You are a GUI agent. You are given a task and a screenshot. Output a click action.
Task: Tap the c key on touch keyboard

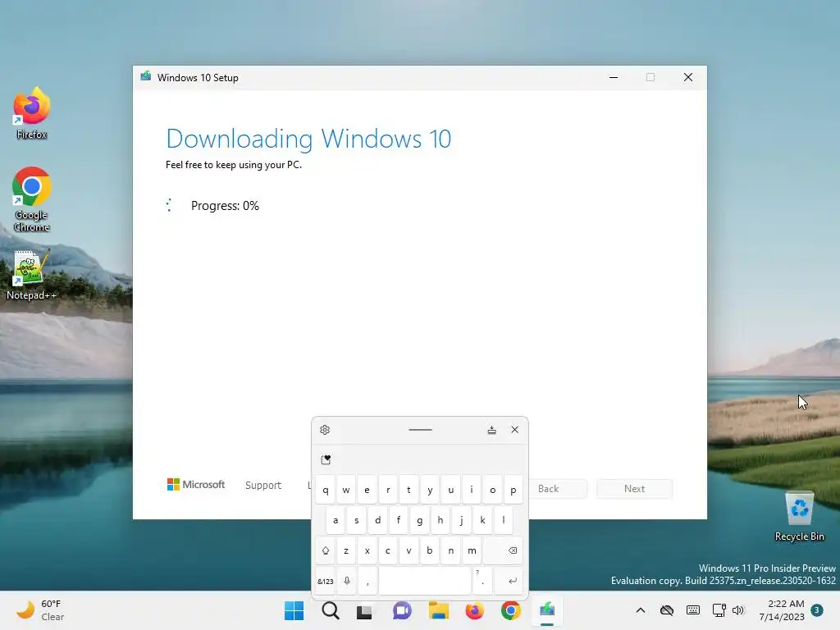click(x=388, y=550)
